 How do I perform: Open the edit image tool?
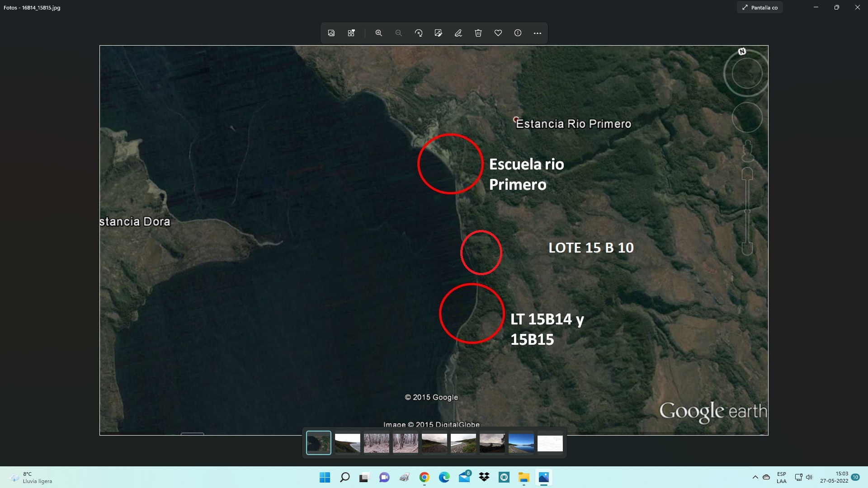(x=438, y=33)
